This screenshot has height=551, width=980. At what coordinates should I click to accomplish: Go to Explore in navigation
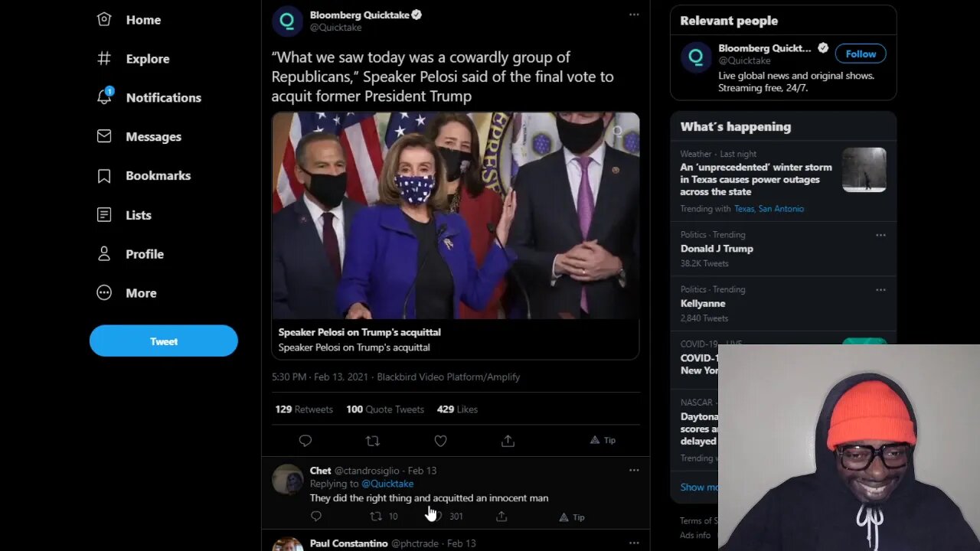tap(148, 59)
